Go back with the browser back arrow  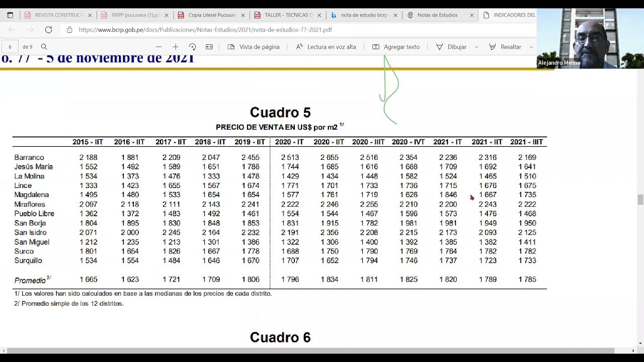coord(12,30)
